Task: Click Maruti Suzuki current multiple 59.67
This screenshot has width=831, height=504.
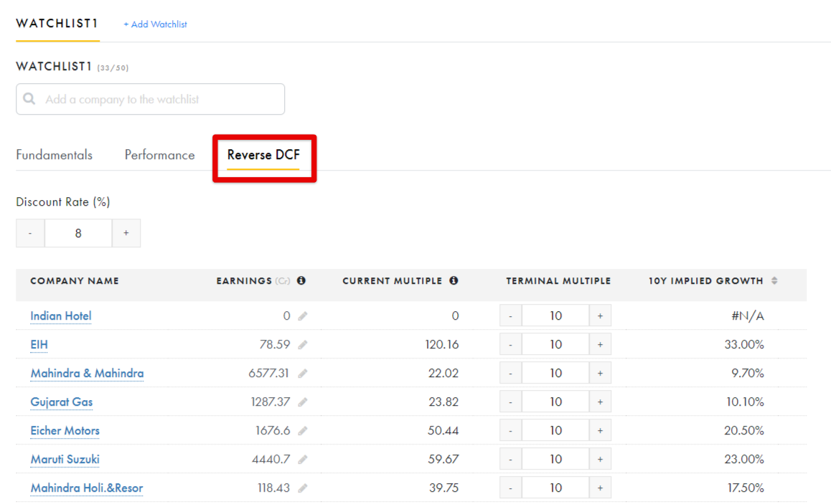Action: click(x=443, y=459)
